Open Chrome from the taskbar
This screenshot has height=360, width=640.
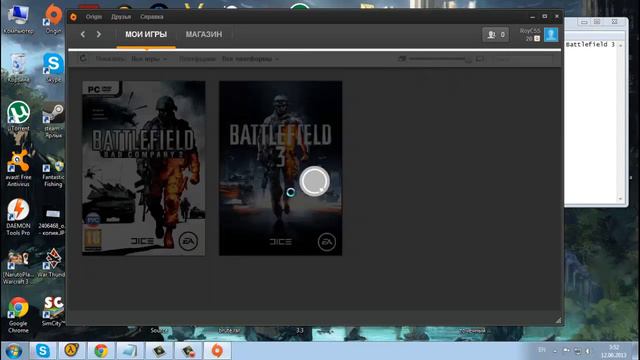click(101, 351)
